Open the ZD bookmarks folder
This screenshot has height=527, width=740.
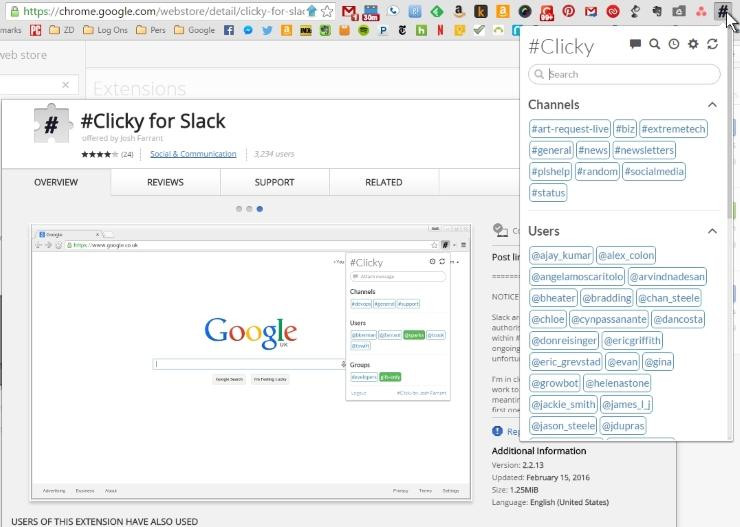click(62, 30)
